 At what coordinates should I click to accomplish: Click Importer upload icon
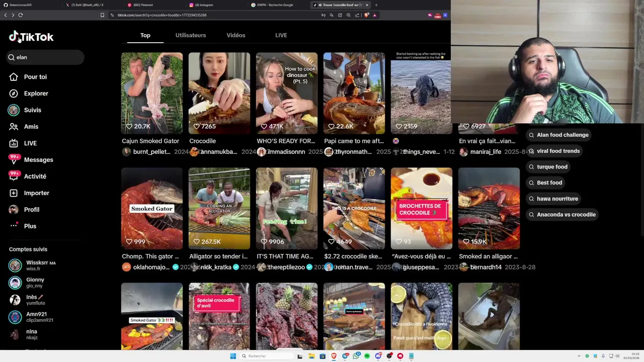click(x=14, y=193)
